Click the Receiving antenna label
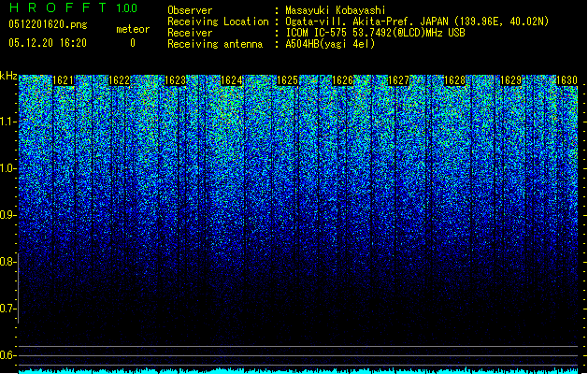Image resolution: width=588 pixels, height=374 pixels. point(215,44)
